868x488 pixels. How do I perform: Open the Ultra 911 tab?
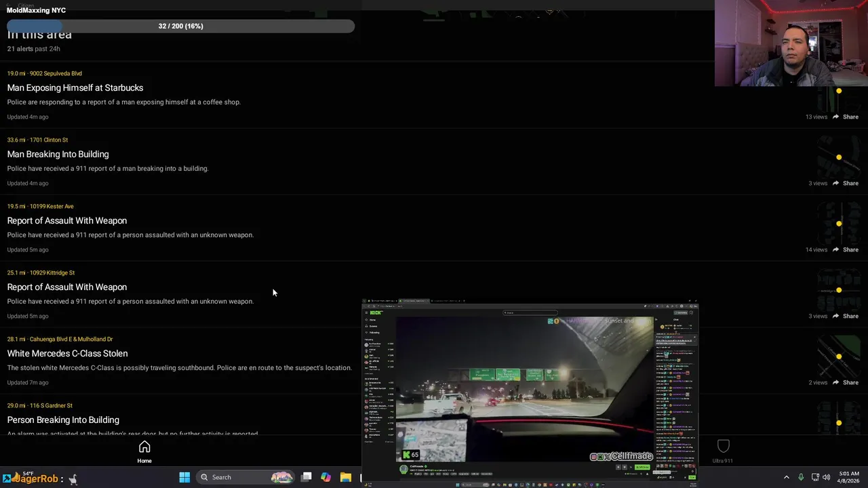coord(723,451)
